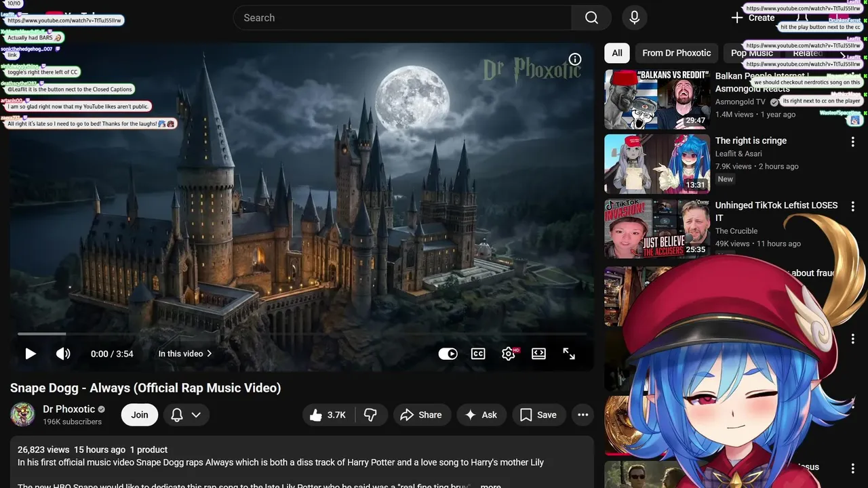
Task: Open Dr Phoxotic channel avatar
Action: (x=22, y=414)
